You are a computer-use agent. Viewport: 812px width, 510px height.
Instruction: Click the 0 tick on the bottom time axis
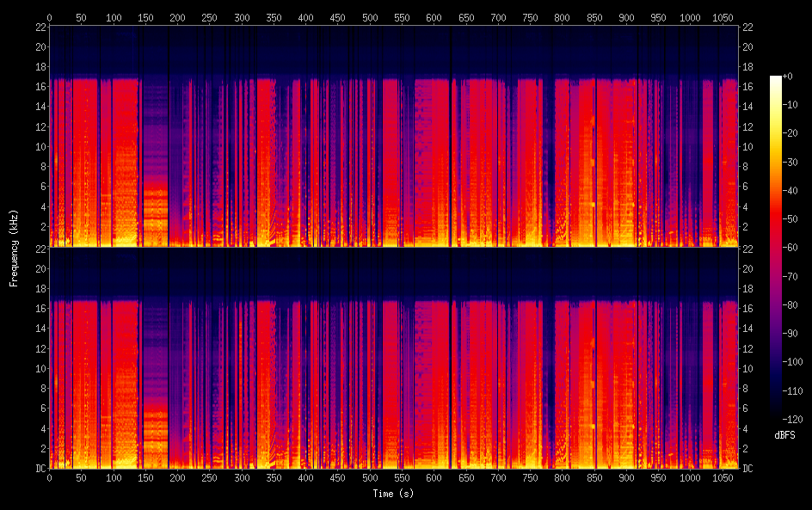pos(49,477)
